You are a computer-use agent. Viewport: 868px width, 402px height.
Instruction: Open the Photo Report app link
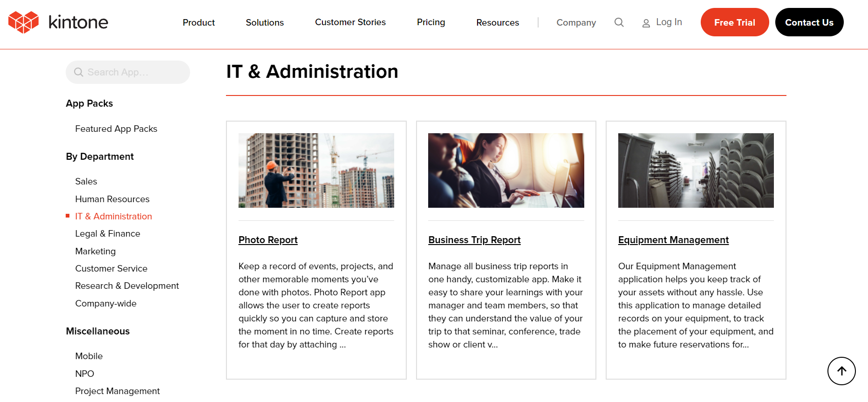click(268, 240)
